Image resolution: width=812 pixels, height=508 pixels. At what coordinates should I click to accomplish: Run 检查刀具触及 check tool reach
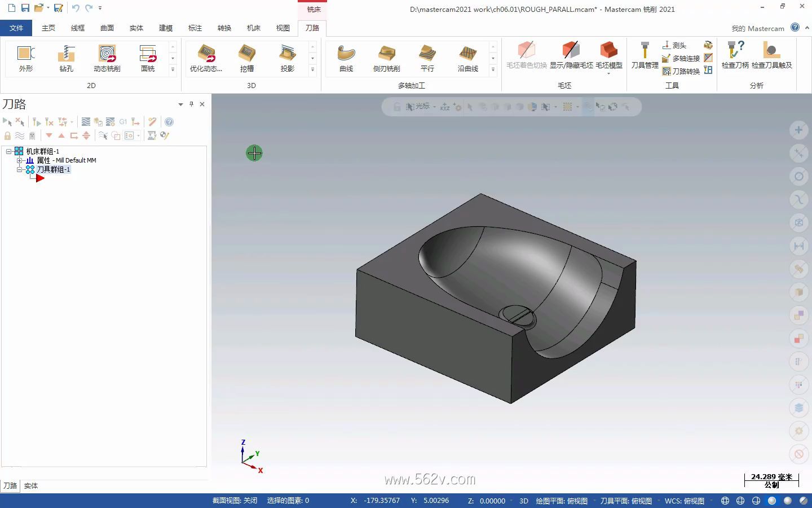[x=772, y=55]
